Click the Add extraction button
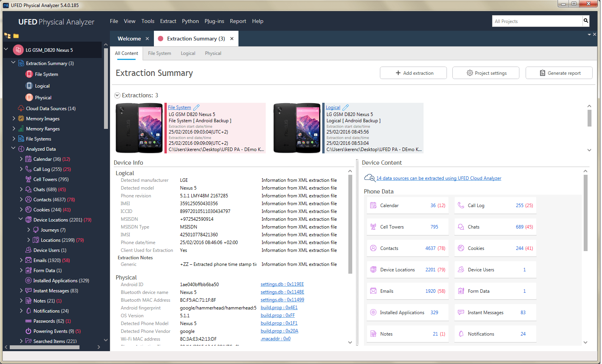 click(413, 73)
